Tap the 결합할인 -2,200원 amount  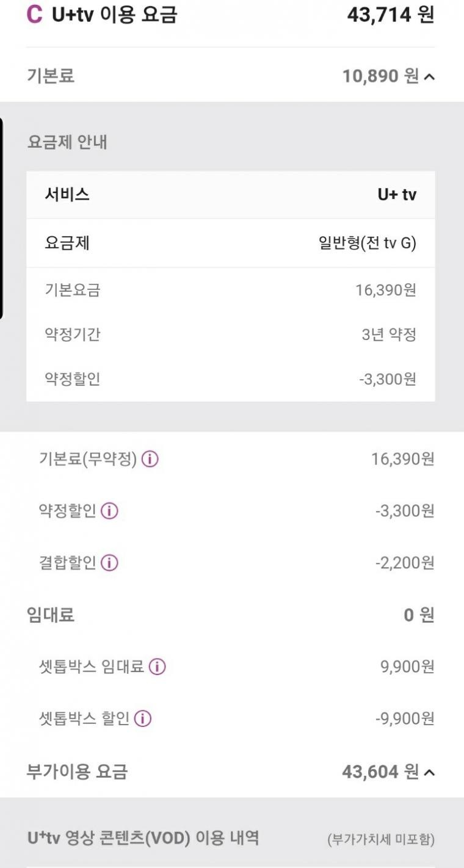(405, 563)
